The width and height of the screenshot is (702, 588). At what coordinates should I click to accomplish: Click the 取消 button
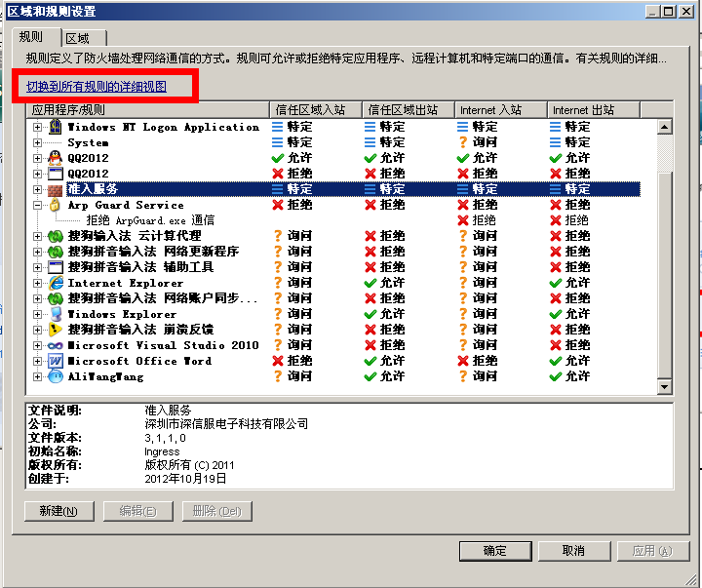[574, 551]
